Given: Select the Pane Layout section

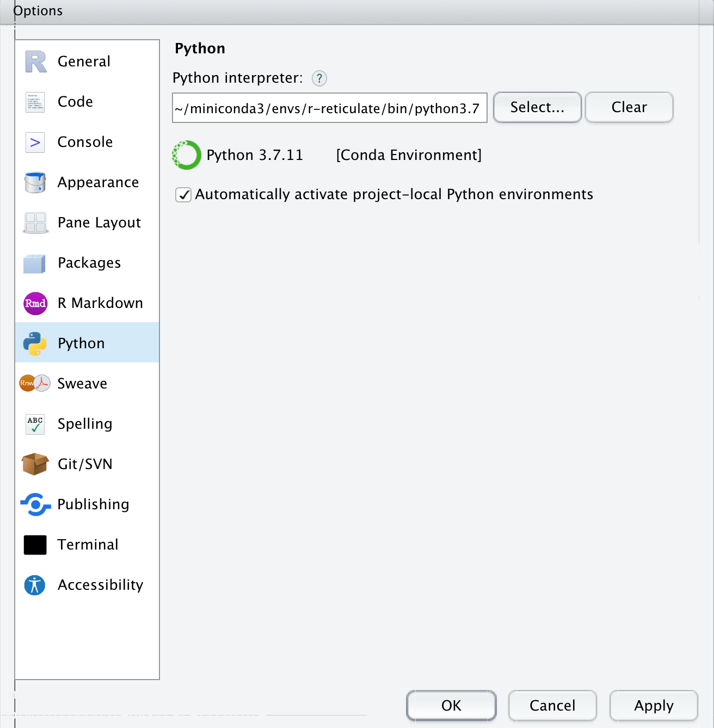Looking at the screenshot, I should point(87,223).
